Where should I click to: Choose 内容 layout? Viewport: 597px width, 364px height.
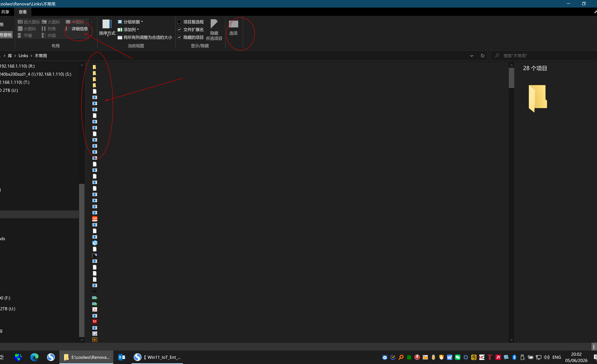click(49, 36)
